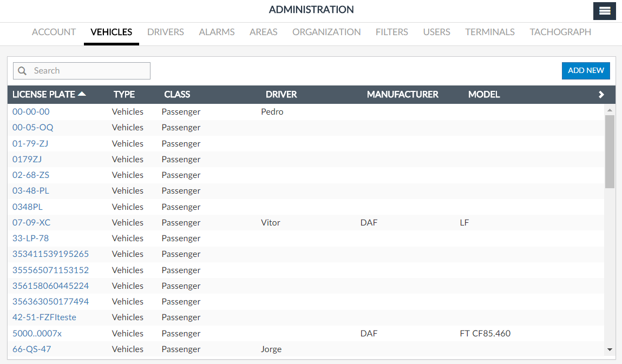622x364 pixels.
Task: Sort by the Driver column header
Action: (x=281, y=95)
